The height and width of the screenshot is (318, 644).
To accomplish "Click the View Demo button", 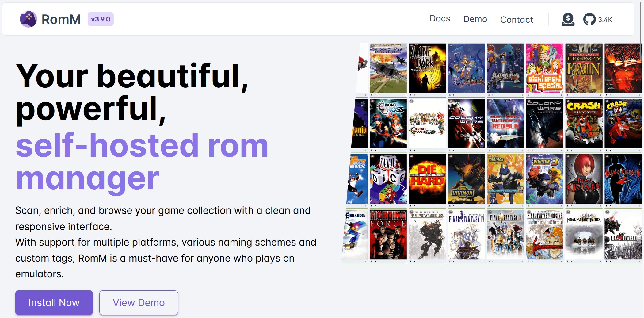I will pos(139,302).
